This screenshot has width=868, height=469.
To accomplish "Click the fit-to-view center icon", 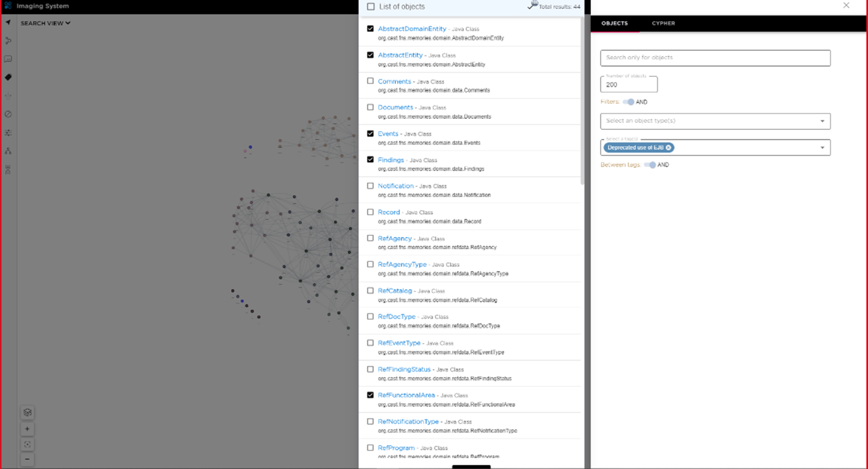I will click(x=27, y=444).
